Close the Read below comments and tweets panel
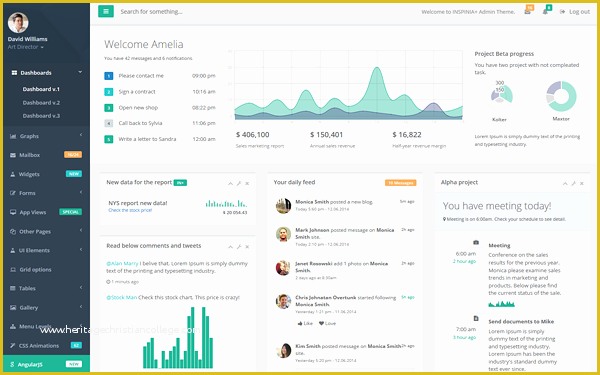Viewport: 600px width, 375px height. tap(247, 247)
